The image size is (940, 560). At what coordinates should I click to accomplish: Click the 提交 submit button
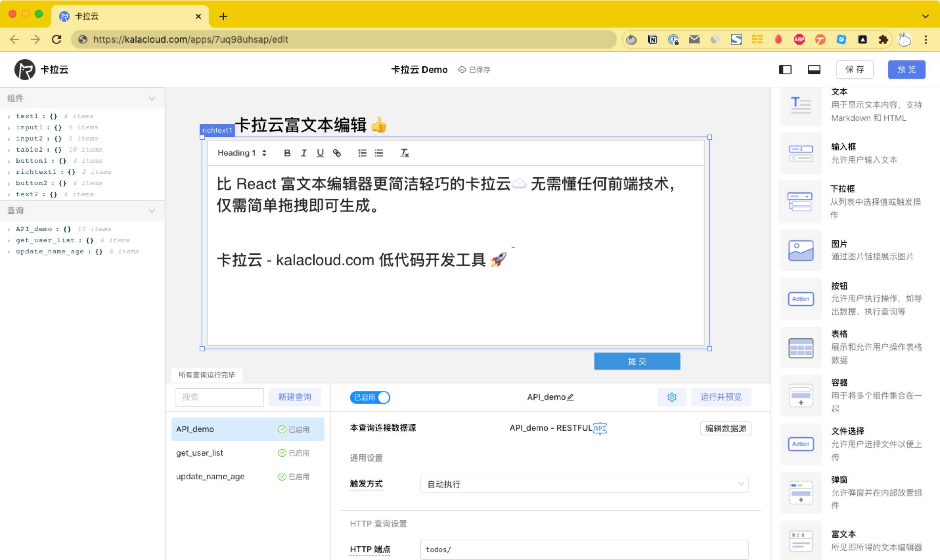pyautogui.click(x=637, y=361)
